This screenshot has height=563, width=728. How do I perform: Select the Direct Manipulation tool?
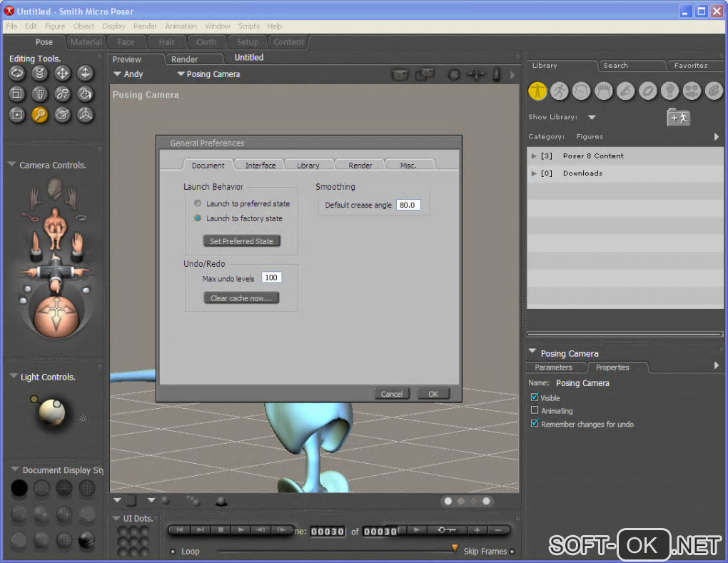[x=85, y=115]
